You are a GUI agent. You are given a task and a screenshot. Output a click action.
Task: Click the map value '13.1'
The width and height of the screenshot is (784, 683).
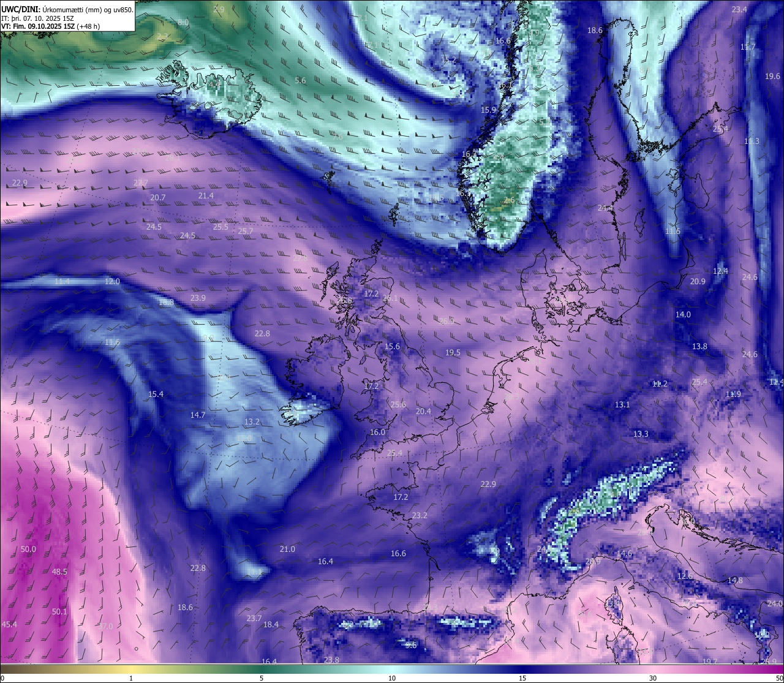[622, 405]
